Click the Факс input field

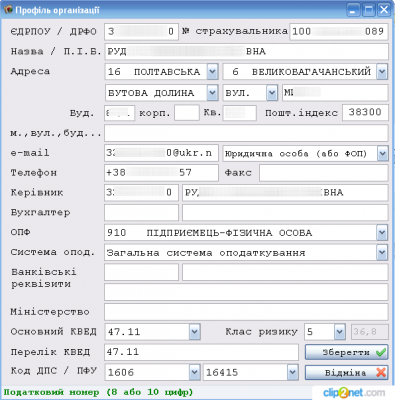pos(324,173)
